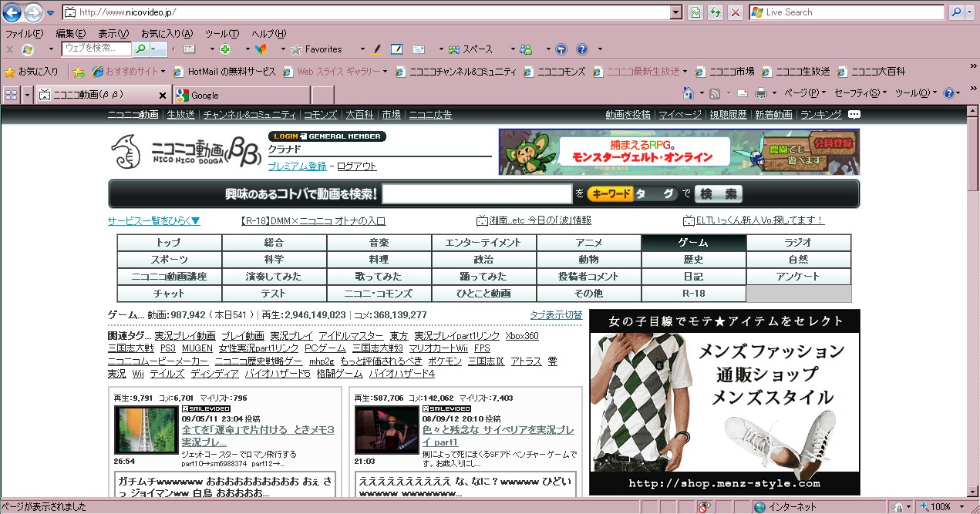980x514 pixels.
Task: Toggle tab display via タブ表示切替
Action: [556, 315]
